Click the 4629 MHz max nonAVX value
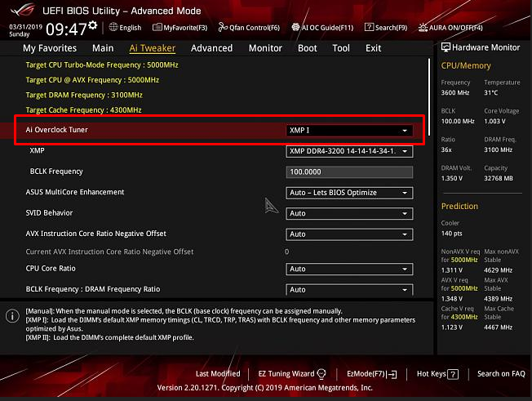This screenshot has height=401, width=532. pyautogui.click(x=498, y=270)
